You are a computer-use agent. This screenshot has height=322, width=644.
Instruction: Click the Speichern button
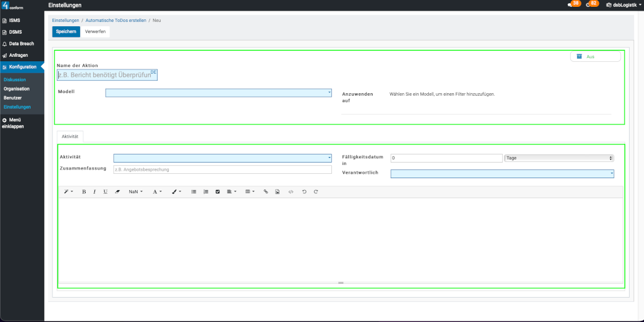66,31
